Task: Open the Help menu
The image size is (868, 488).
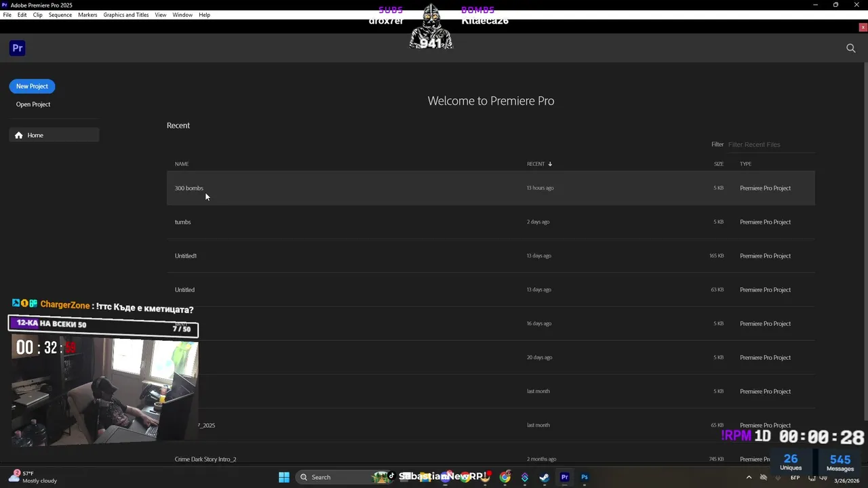Action: [x=205, y=15]
